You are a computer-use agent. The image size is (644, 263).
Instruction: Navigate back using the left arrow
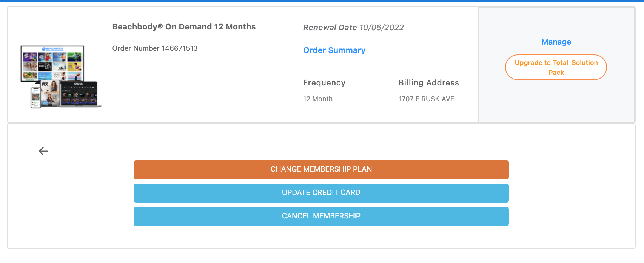pos(43,151)
